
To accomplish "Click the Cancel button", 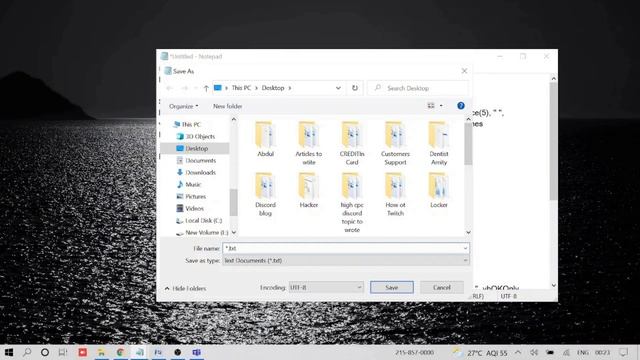I will click(x=442, y=287).
